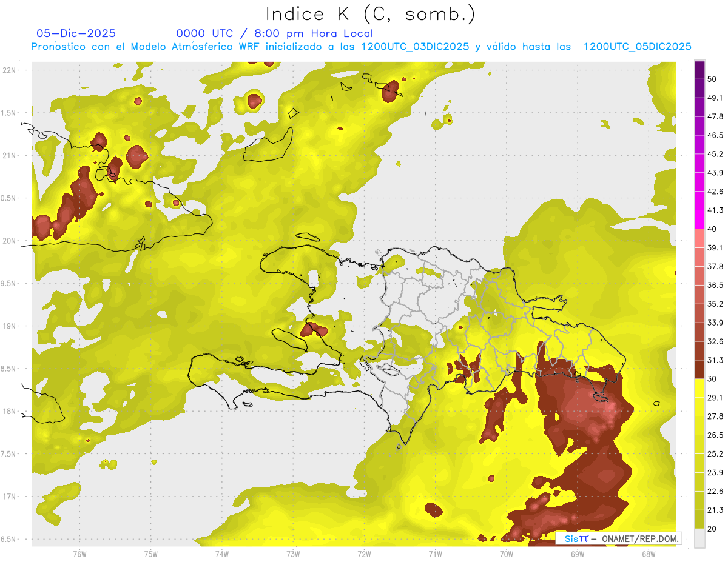This screenshot has width=728, height=562.
Task: Click the '73W' longitude label
Action: click(293, 554)
